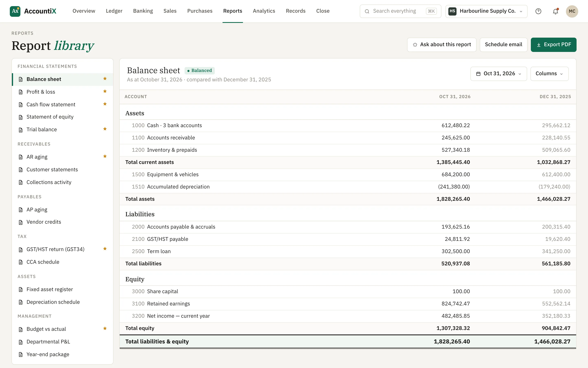588x368 pixels.
Task: Switch to the Banking tab
Action: coord(143,11)
